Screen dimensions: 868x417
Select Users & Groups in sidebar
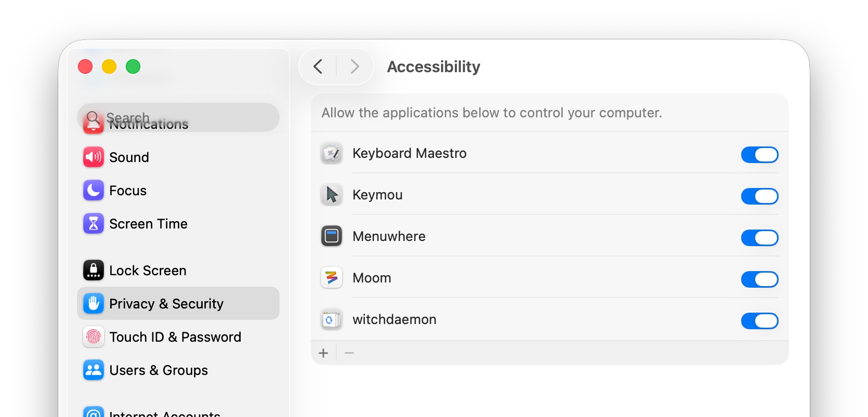tap(158, 370)
